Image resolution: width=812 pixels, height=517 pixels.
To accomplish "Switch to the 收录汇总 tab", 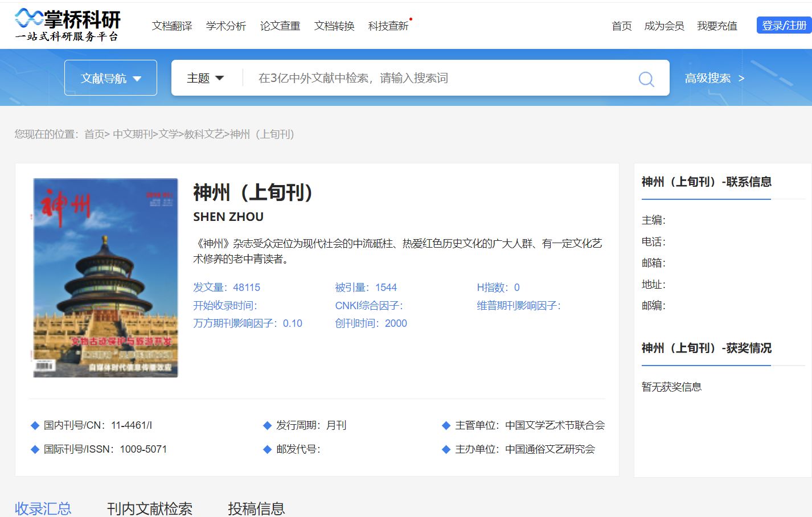I will tap(43, 508).
